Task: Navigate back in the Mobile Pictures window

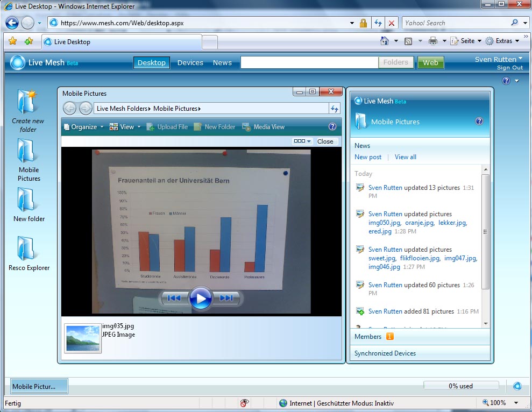Action: click(x=69, y=109)
